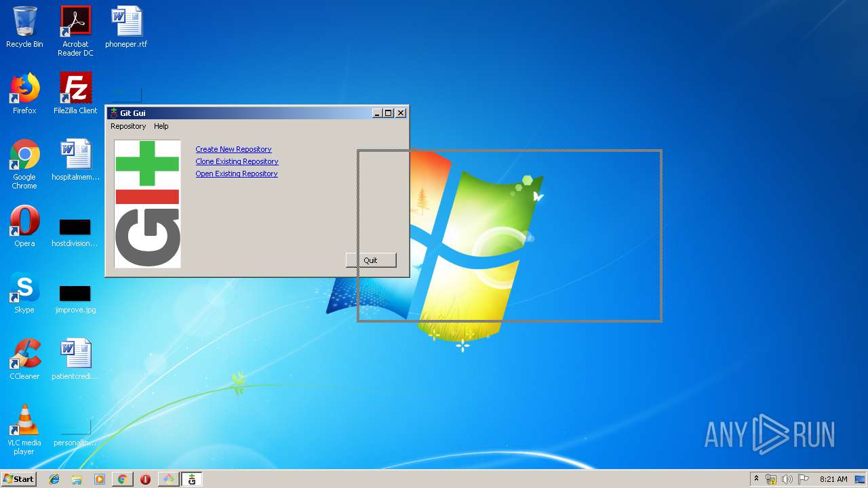Select the FileZilla Client desktop shortcut
Screen dimensions: 868x488
point(75,94)
